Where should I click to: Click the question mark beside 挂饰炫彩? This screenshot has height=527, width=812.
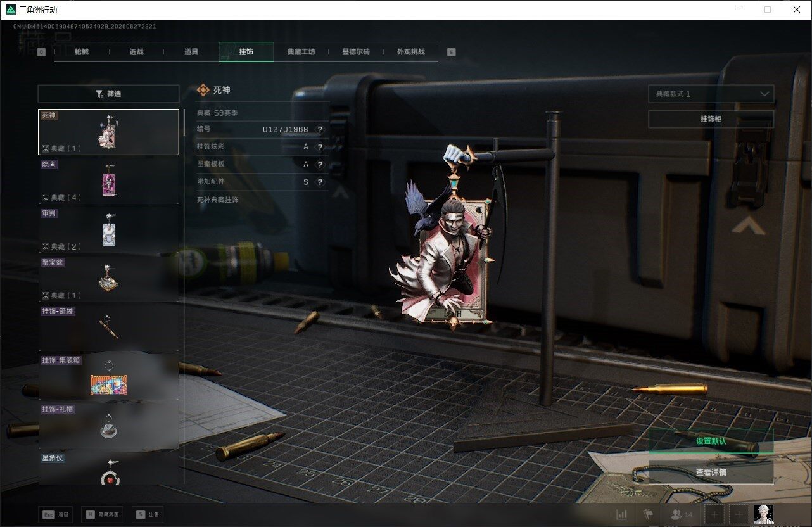pyautogui.click(x=320, y=147)
